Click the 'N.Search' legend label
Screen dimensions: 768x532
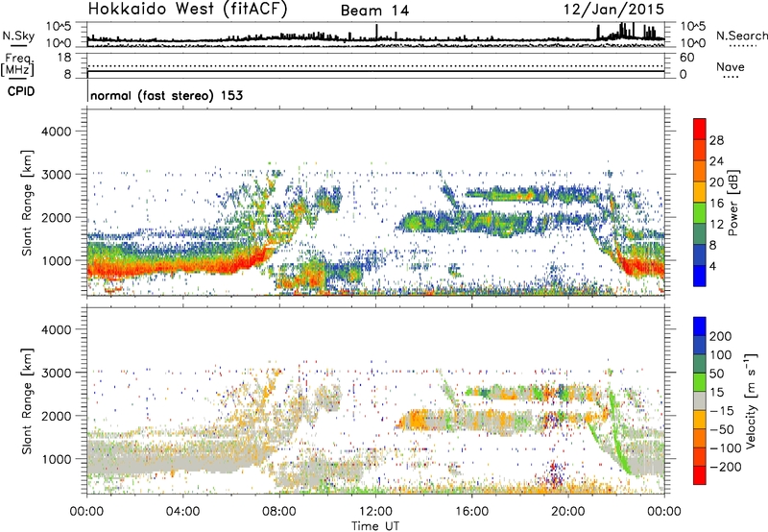742,36
